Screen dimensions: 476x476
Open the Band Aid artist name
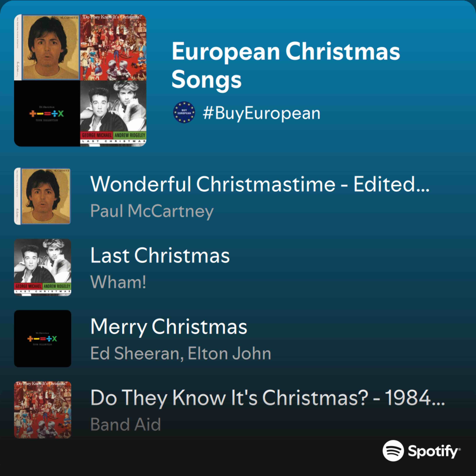click(126, 425)
